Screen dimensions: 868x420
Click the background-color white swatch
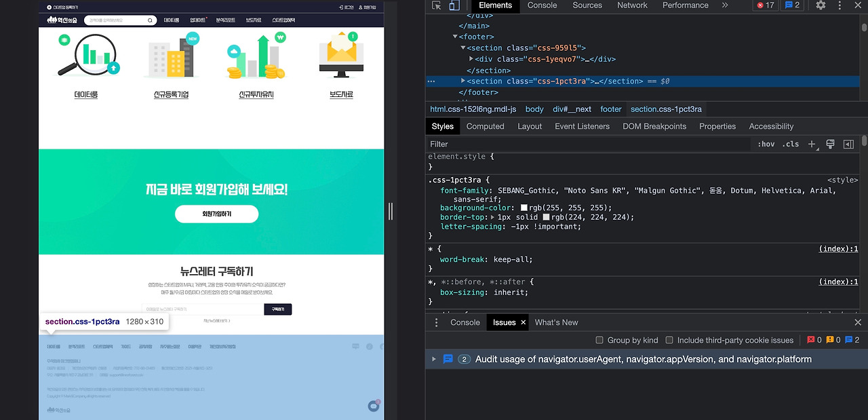click(524, 208)
